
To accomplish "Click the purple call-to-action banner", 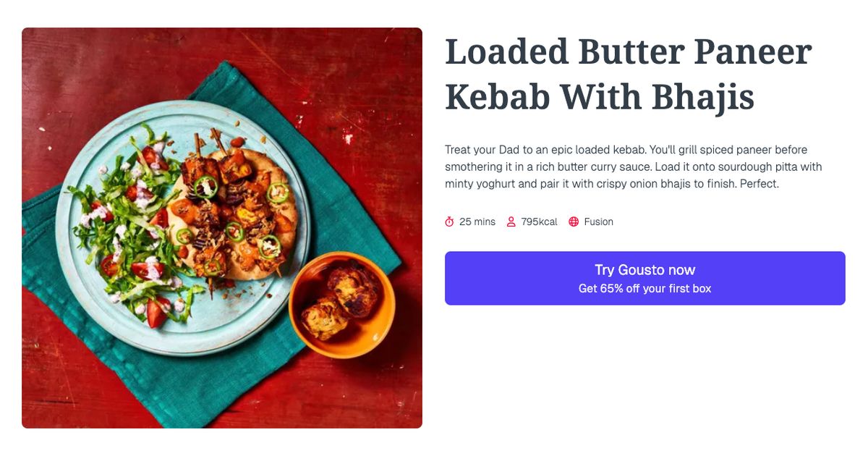I will click(x=644, y=279).
